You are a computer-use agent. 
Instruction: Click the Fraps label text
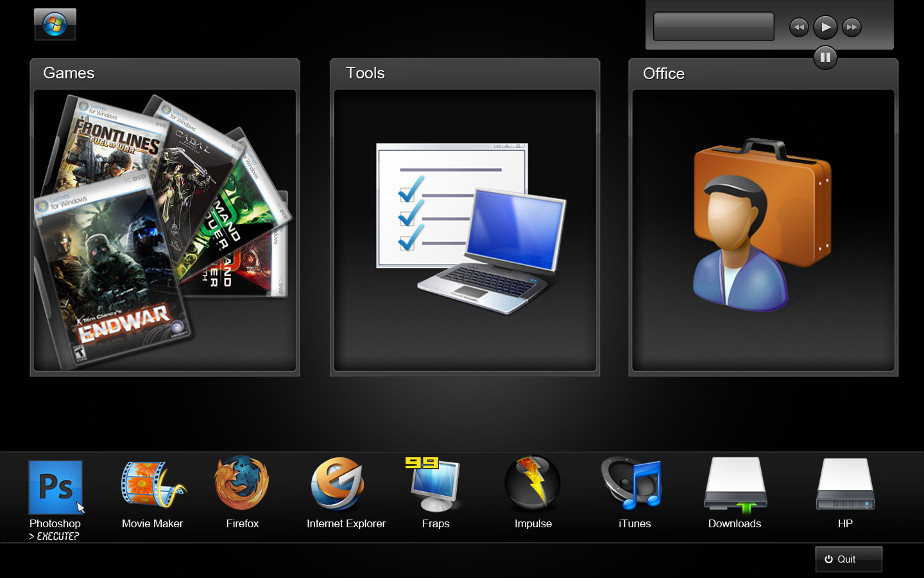tap(436, 523)
